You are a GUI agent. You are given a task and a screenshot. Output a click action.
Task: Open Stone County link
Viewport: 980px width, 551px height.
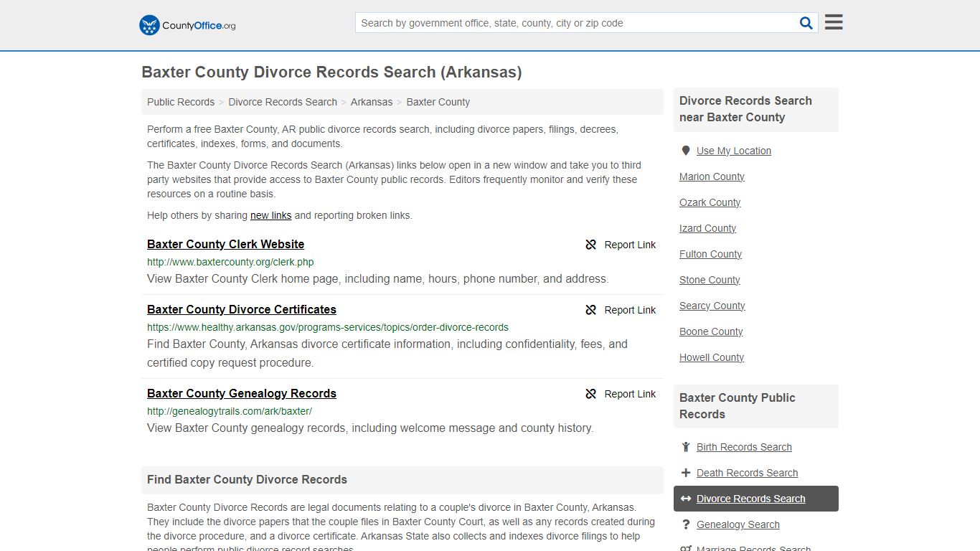[710, 280]
